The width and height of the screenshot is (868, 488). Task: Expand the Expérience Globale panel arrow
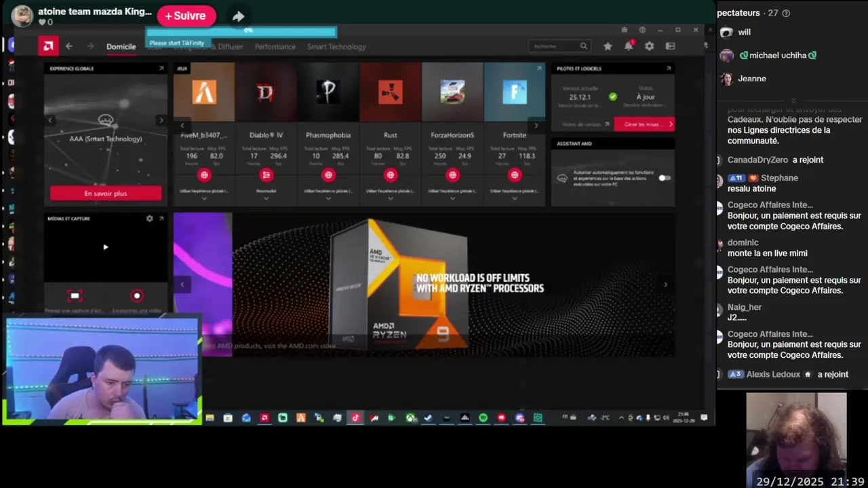161,68
